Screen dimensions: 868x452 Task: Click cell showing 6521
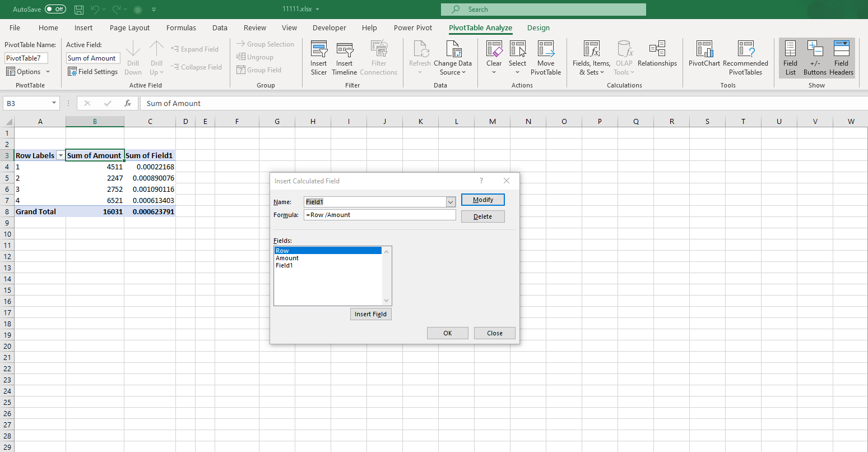95,200
